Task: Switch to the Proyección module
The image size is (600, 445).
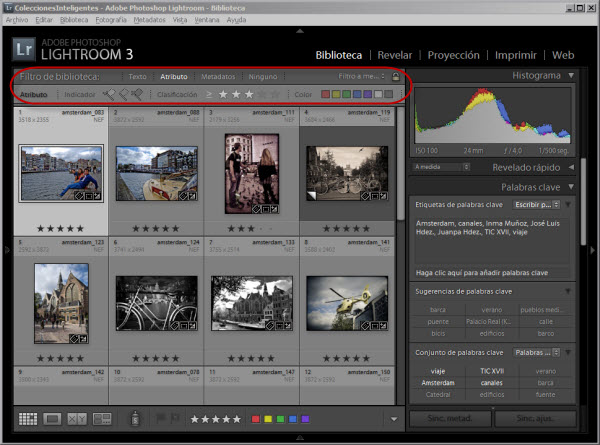Action: [x=453, y=55]
